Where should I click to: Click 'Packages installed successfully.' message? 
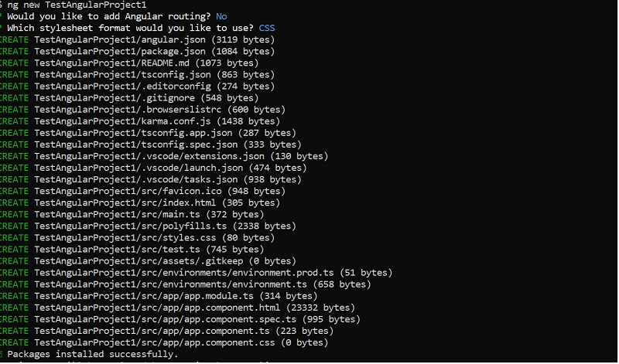pos(93,355)
